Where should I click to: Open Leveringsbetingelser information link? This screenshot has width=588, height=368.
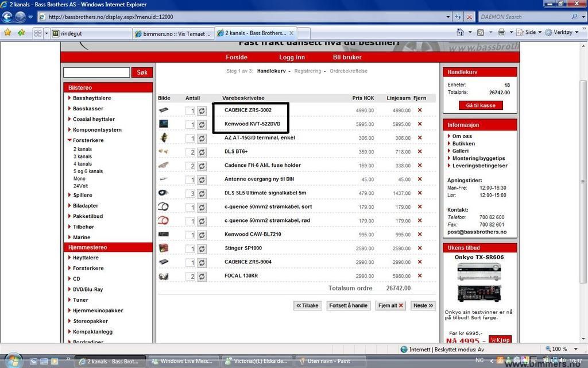479,166
